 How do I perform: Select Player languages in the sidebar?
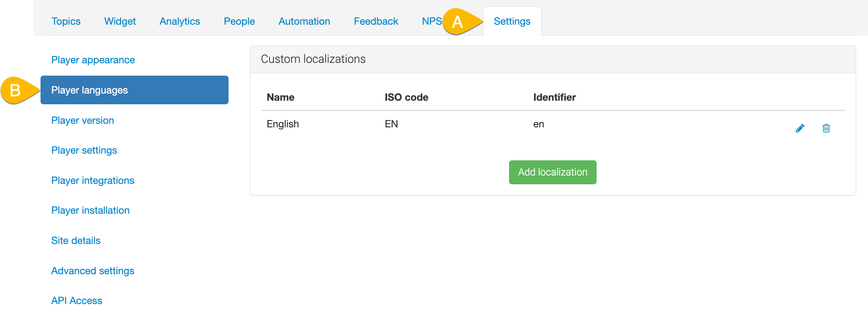pyautogui.click(x=134, y=90)
